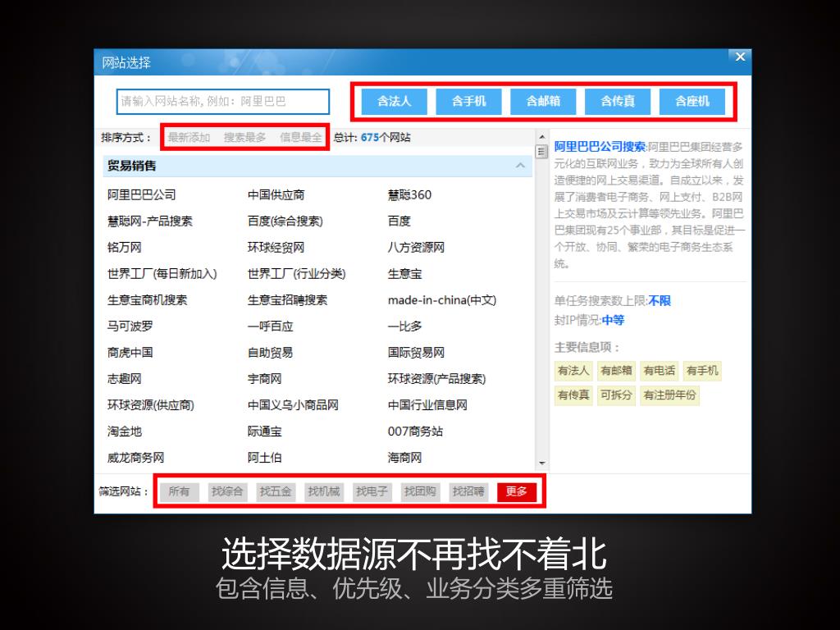Pick 世界工厂(行业分类)
This screenshot has height=630, width=840.
tap(297, 273)
